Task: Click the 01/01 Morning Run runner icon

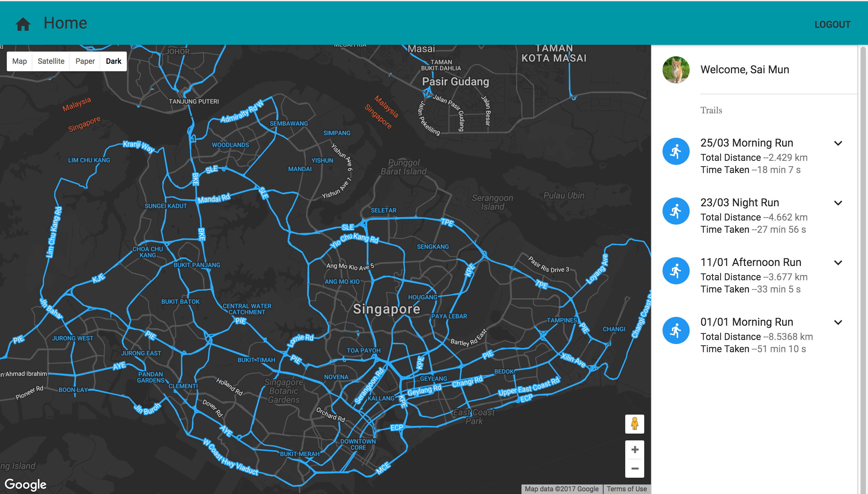Action: 676,330
